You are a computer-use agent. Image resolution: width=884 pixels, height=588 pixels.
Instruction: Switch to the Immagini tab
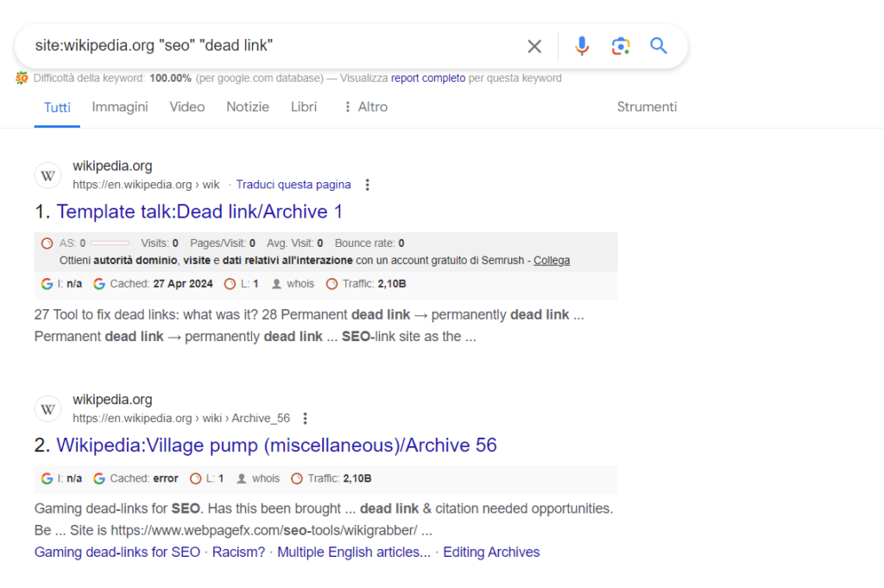coord(120,107)
